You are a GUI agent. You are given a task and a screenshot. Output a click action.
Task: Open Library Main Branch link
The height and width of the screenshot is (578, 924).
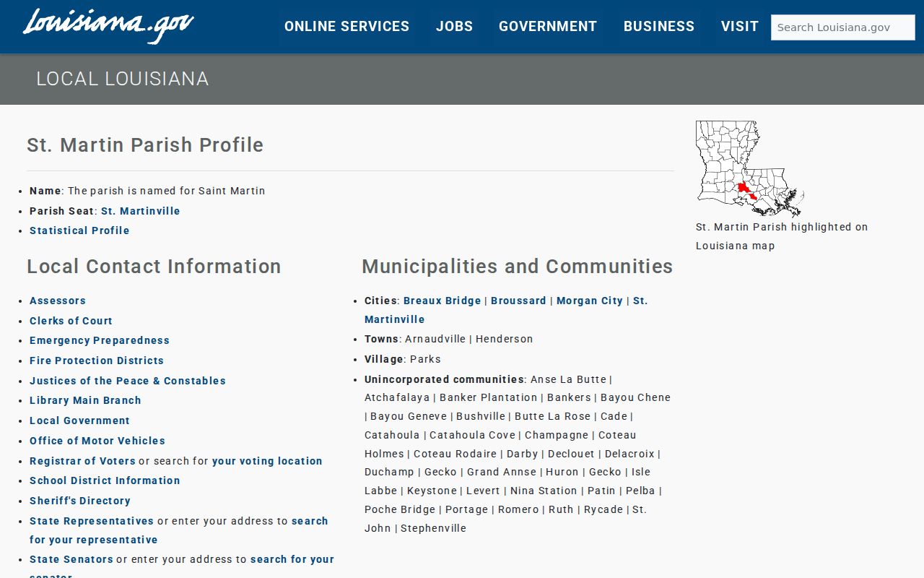pos(85,400)
